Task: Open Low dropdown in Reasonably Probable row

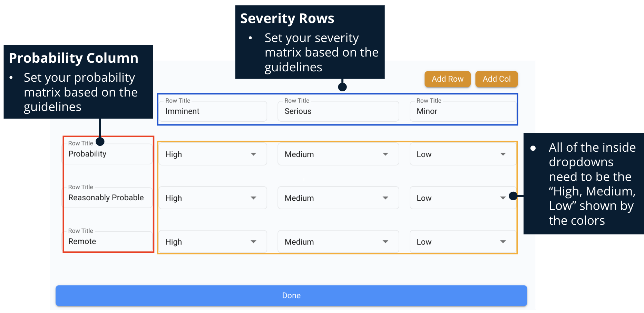Action: (x=462, y=198)
